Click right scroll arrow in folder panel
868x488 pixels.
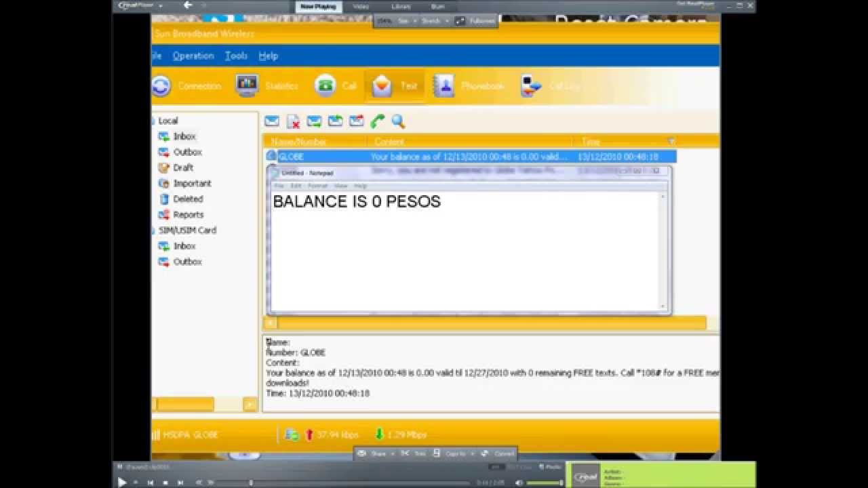(250, 405)
